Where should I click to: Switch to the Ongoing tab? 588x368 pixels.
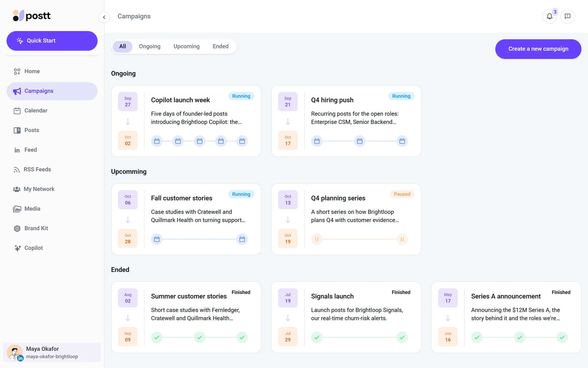pos(150,46)
